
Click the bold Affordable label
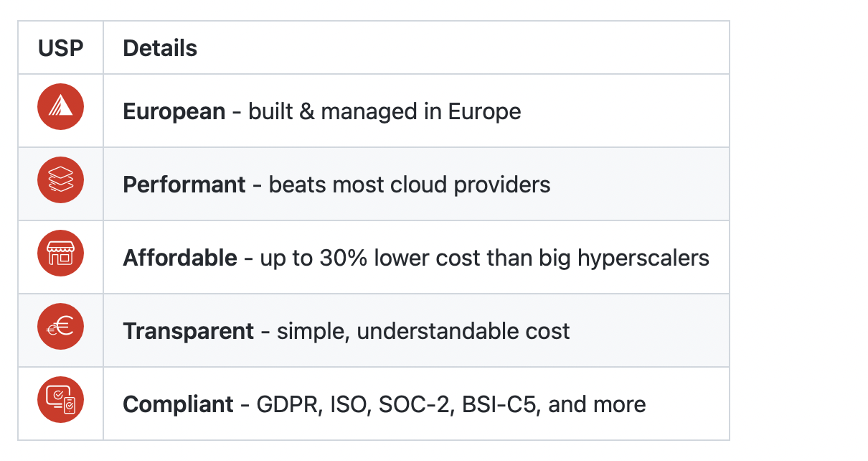tap(180, 259)
